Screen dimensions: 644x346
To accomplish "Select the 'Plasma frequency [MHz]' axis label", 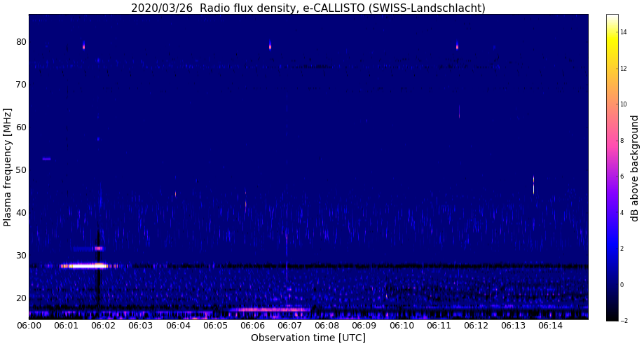I will [x=7, y=167].
